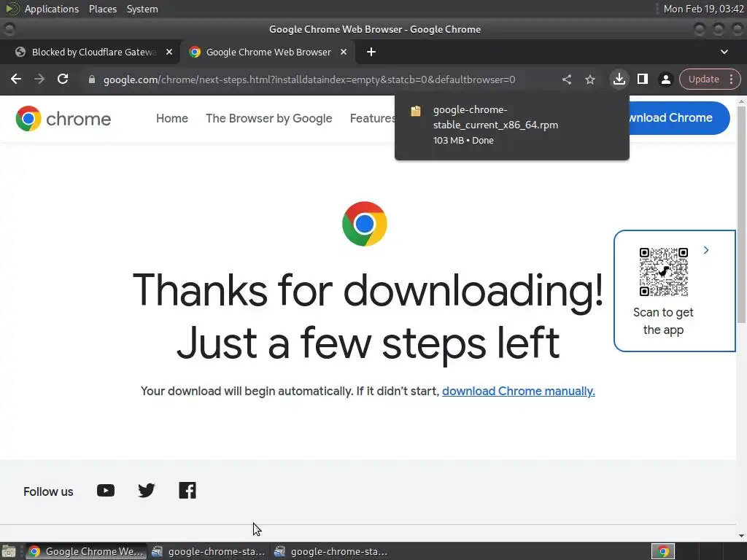This screenshot has height=560, width=747.
Task: Open a new tab with the plus button
Action: pos(371,52)
